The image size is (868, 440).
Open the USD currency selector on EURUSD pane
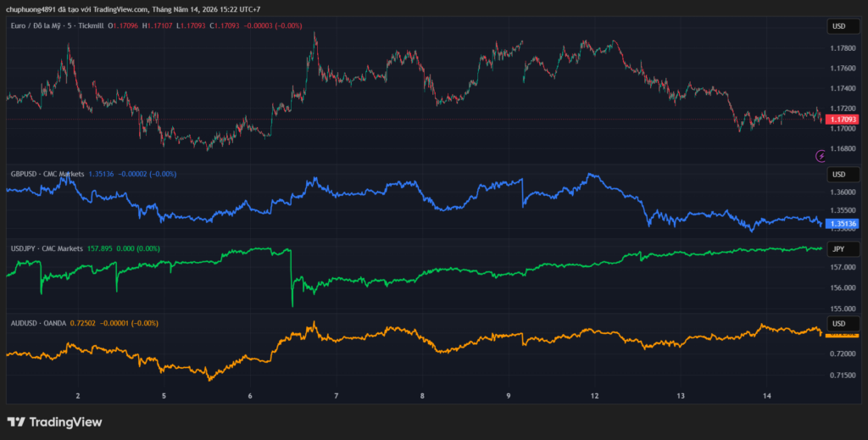pyautogui.click(x=843, y=26)
